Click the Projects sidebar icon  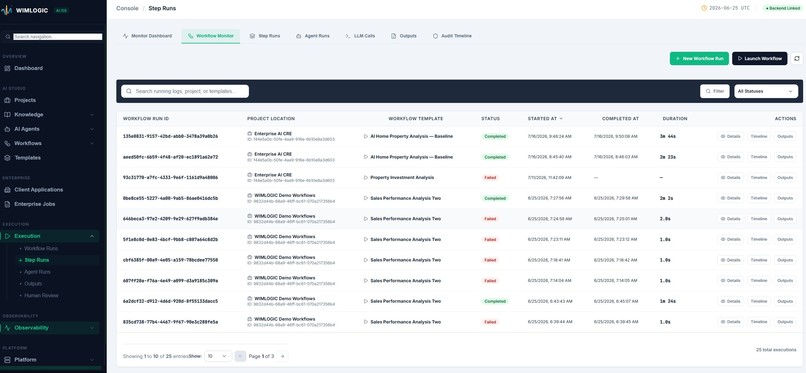[7, 100]
